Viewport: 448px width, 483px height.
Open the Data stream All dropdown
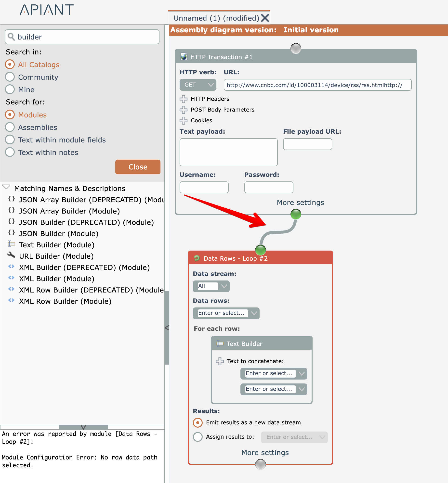click(211, 286)
